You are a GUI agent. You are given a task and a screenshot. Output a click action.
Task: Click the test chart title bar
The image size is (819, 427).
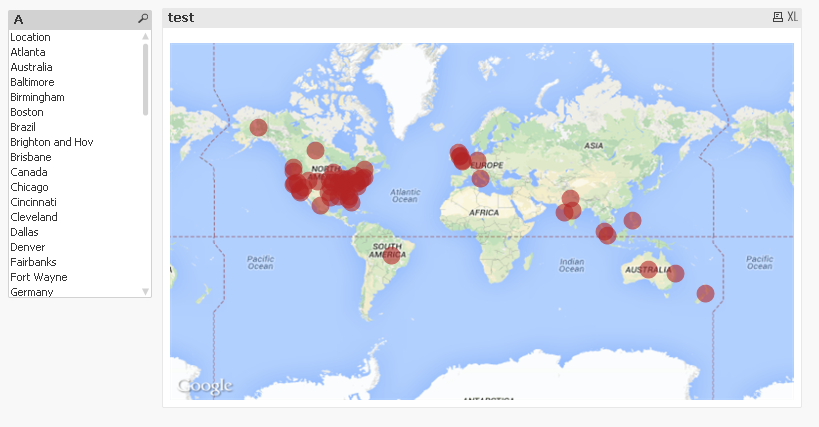click(x=482, y=18)
